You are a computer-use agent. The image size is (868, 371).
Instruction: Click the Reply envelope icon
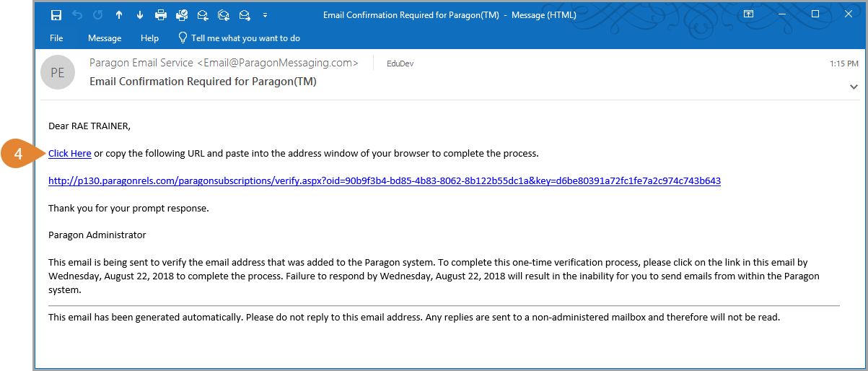pos(203,14)
